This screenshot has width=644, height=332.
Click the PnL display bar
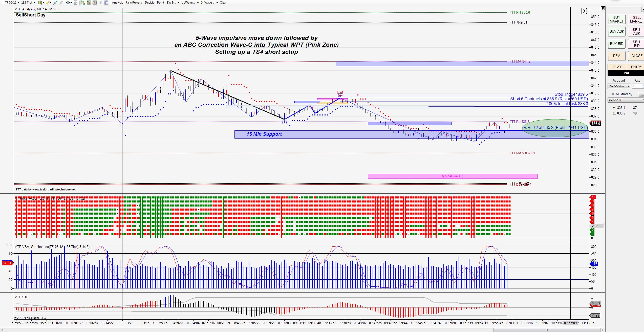626,73
